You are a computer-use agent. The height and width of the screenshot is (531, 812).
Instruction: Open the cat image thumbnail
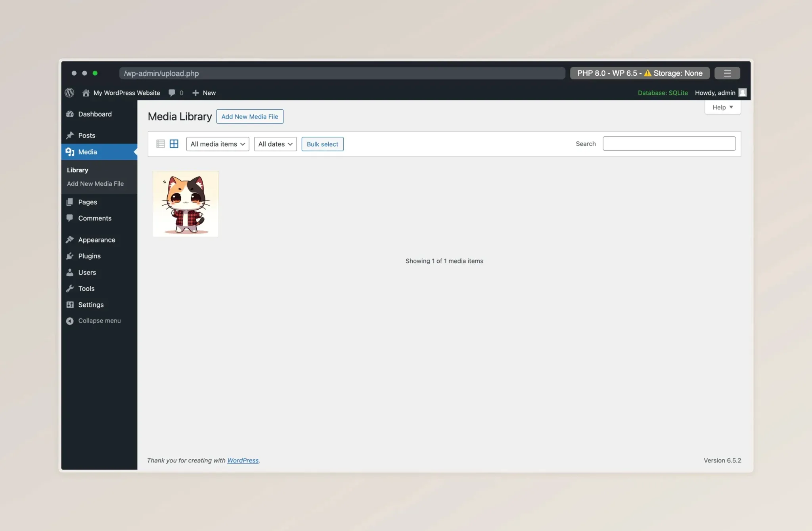(186, 204)
